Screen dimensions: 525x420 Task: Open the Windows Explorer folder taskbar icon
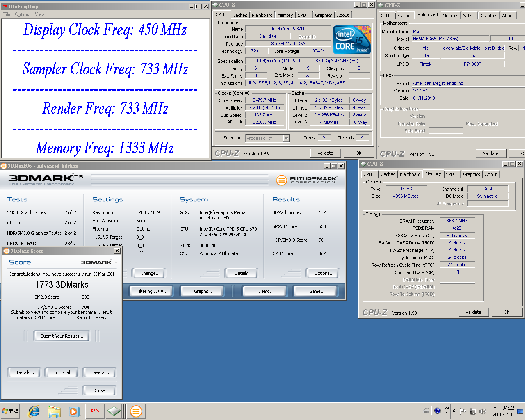pyautogui.click(x=54, y=411)
